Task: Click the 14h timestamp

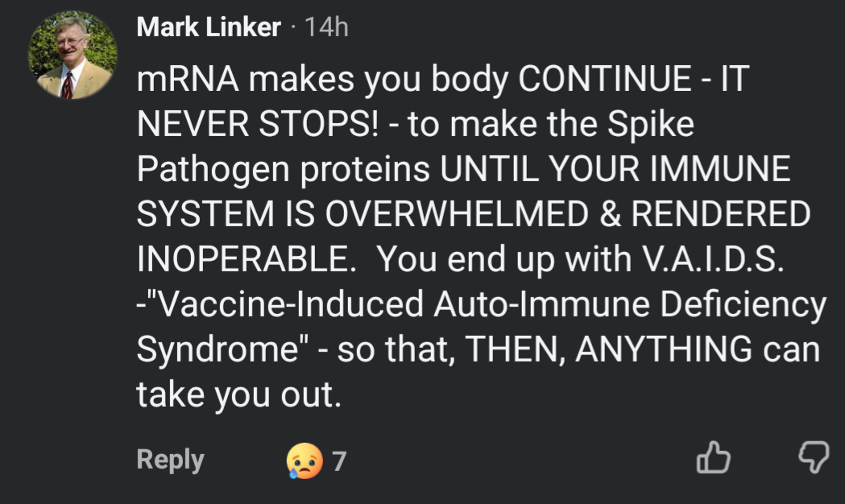Action: click(x=326, y=27)
